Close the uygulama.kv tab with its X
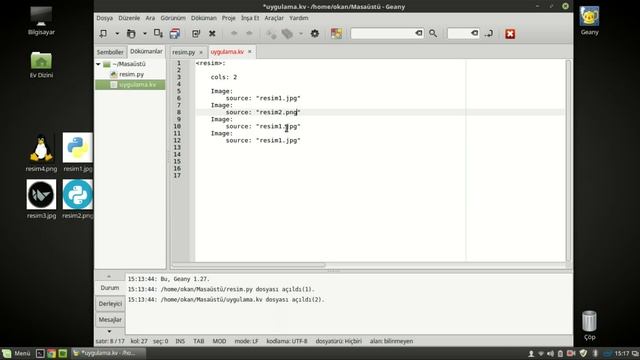Viewport: 640px width, 360px height. point(250,51)
